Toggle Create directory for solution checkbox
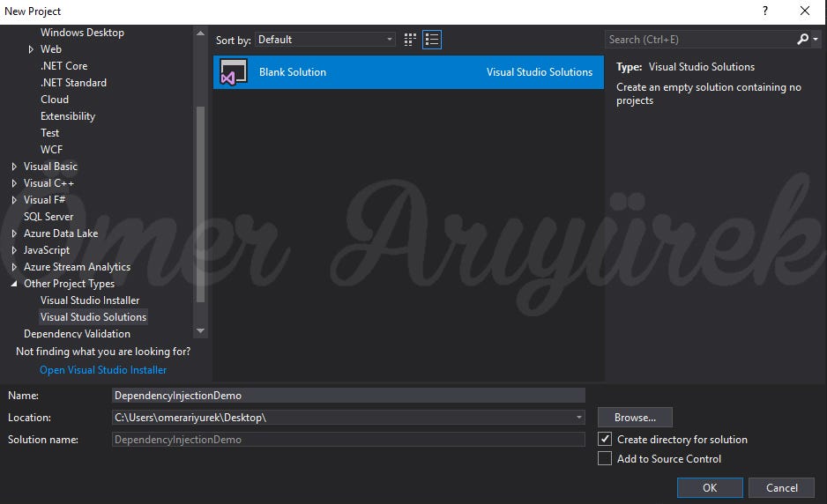Screen dimensions: 827x504 [x=605, y=439]
